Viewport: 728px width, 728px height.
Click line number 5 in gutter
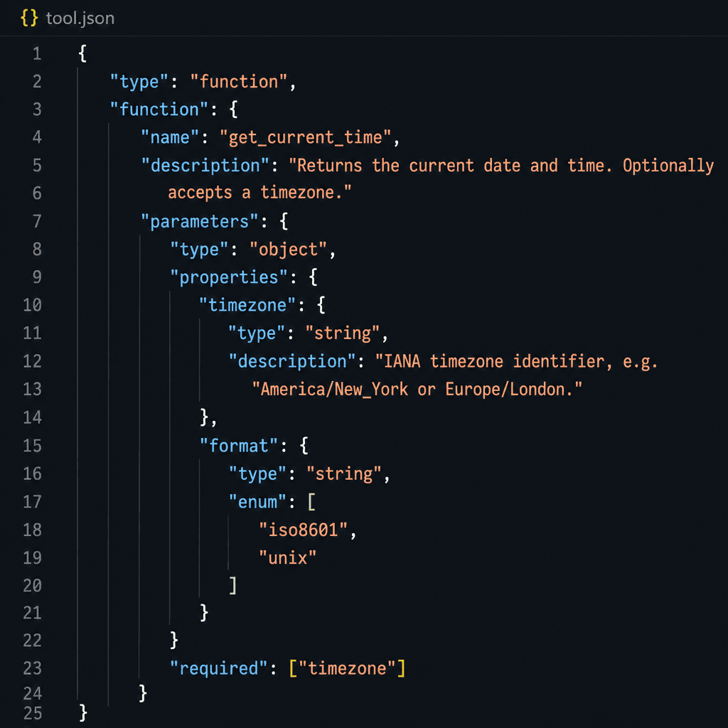pyautogui.click(x=37, y=165)
